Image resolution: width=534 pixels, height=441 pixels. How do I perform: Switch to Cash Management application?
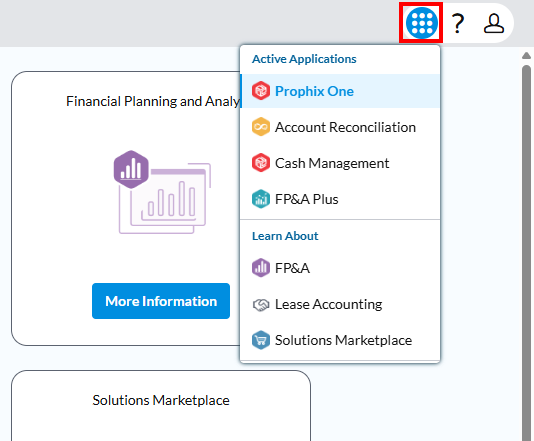[340, 163]
